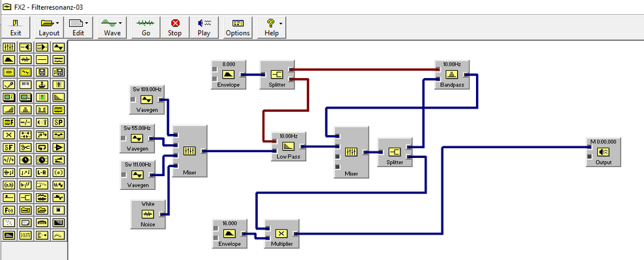This screenshot has width=644, height=260.
Task: Pick the envelope shape module icon
Action: (x=9, y=60)
